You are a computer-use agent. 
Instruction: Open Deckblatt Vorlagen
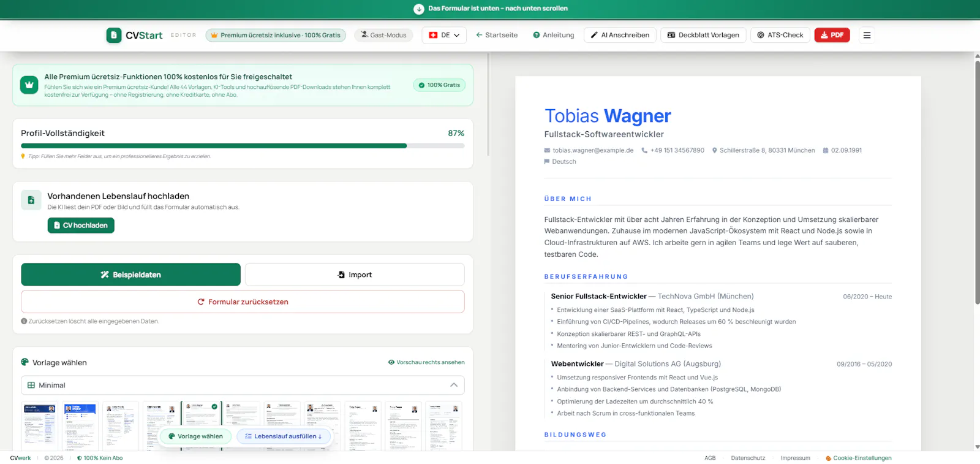click(x=703, y=35)
